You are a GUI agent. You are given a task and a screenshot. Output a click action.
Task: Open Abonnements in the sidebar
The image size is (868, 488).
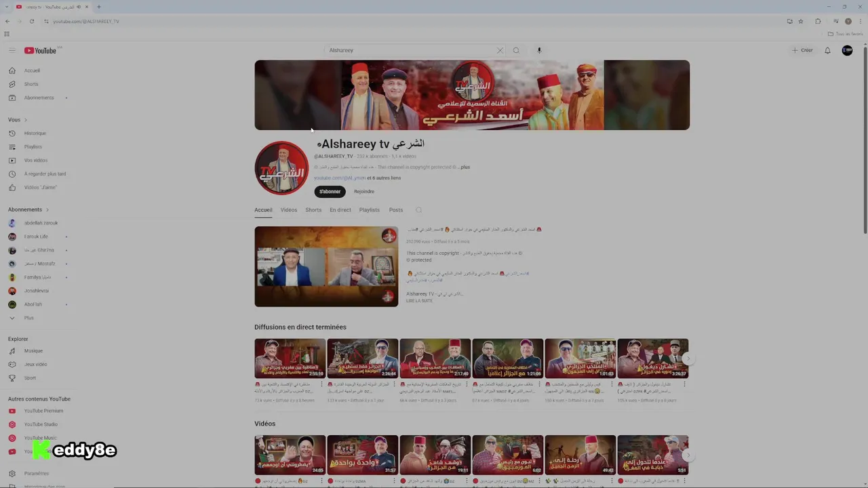tap(39, 98)
